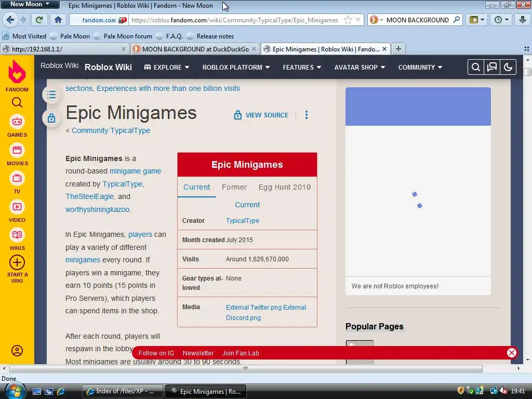Viewport: 532px width, 399px height.
Task: Switch to the http://192.168.1.1/ tab
Action: [x=64, y=49]
